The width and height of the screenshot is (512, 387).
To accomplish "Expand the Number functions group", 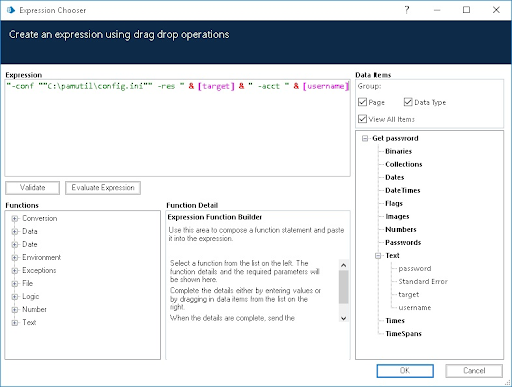I will (15, 310).
